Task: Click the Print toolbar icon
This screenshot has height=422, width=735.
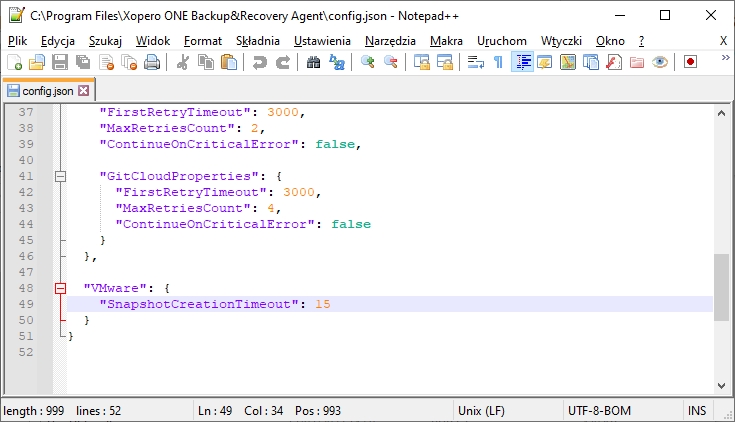Action: (152, 62)
